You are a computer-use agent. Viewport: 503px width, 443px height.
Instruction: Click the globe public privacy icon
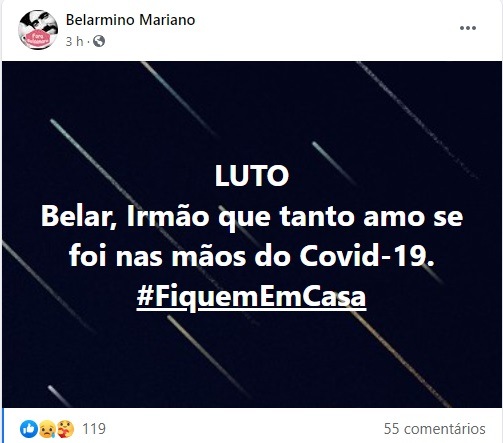pyautogui.click(x=99, y=41)
